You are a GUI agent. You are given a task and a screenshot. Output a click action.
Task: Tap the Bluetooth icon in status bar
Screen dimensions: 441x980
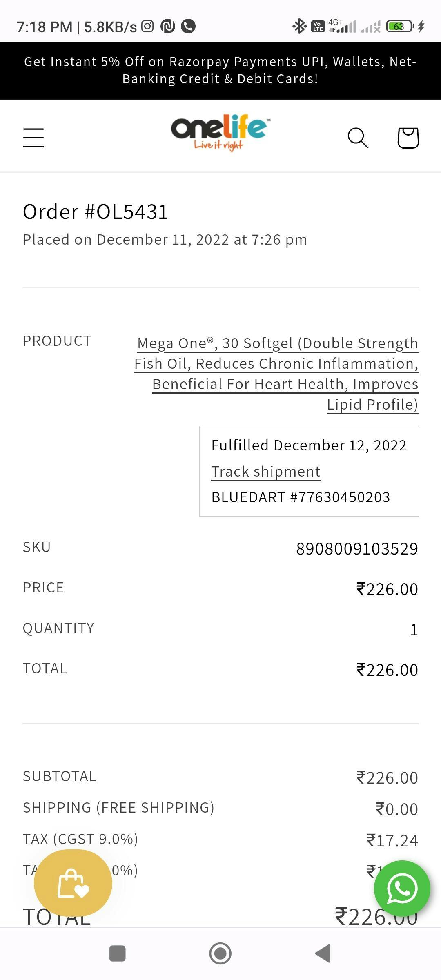point(299,27)
